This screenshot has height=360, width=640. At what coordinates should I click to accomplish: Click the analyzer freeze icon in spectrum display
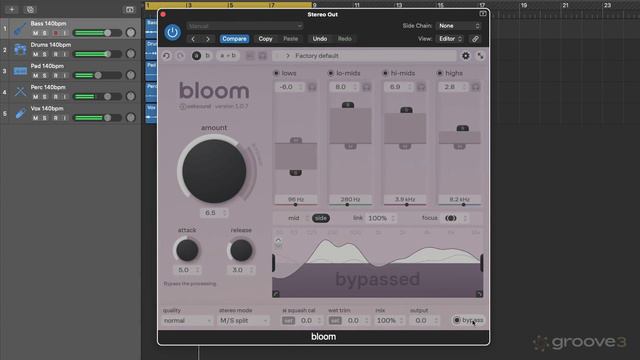[x=278, y=243]
